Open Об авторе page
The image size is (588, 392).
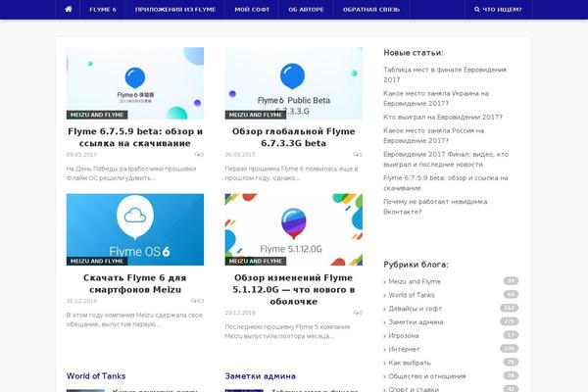tap(306, 10)
